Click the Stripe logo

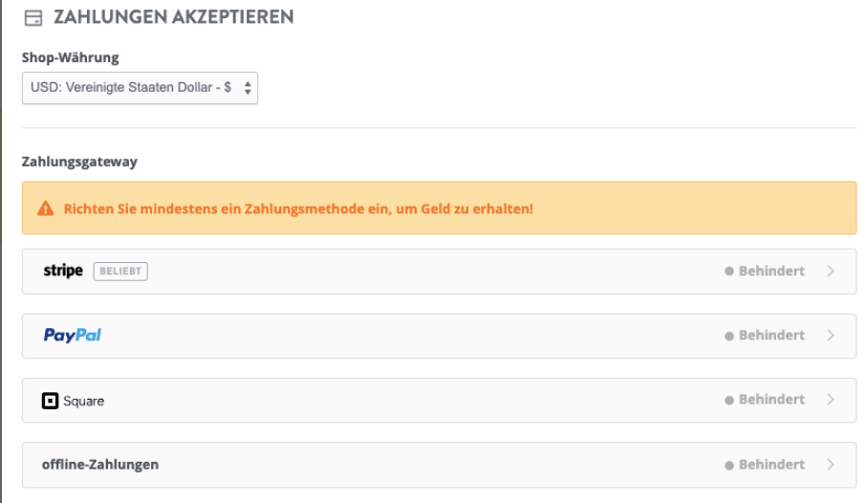(63, 271)
